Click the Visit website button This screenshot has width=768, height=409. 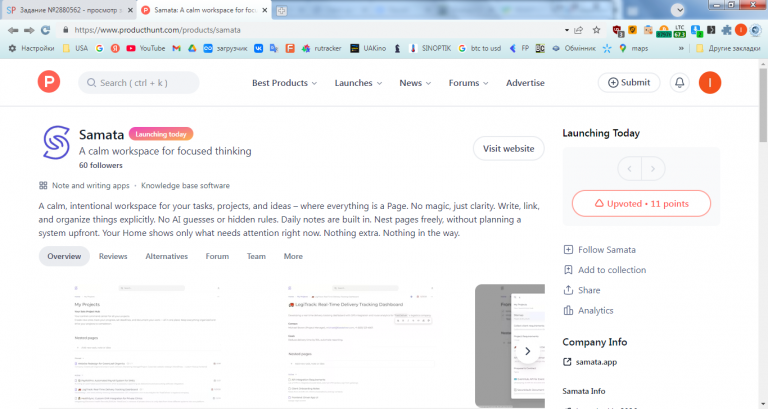click(508, 148)
